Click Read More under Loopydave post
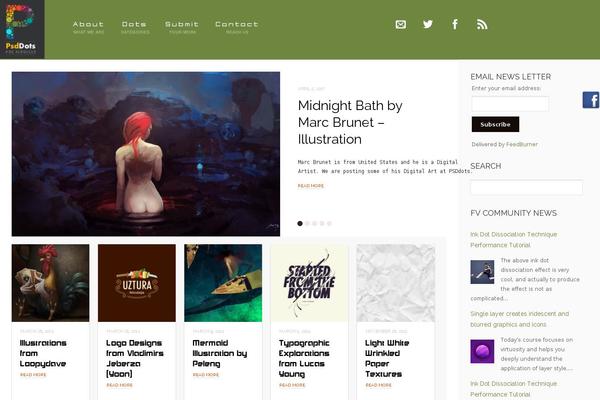600x400 pixels. [33, 375]
